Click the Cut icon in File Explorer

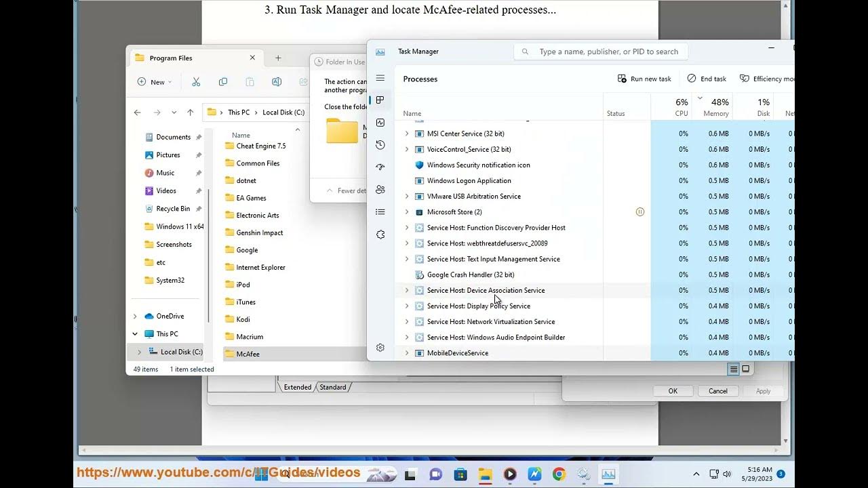pos(196,82)
